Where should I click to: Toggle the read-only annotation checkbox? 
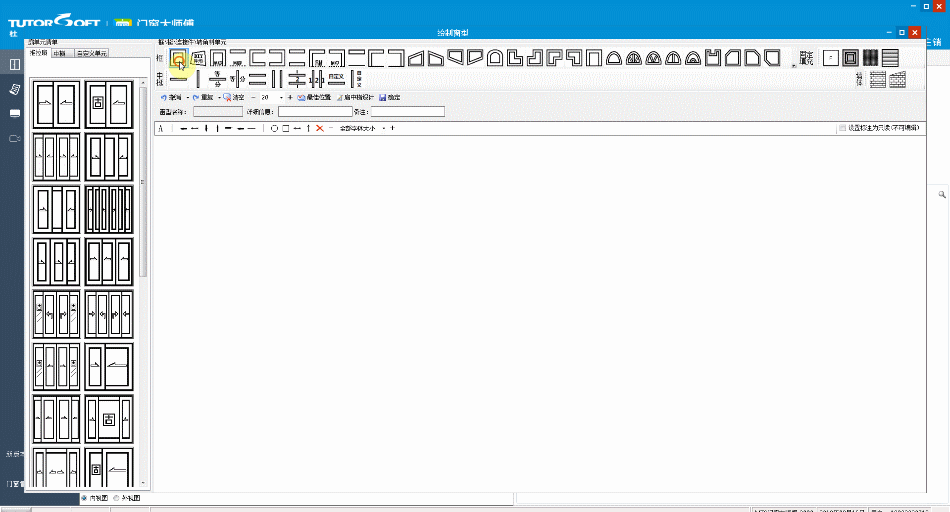[842, 128]
